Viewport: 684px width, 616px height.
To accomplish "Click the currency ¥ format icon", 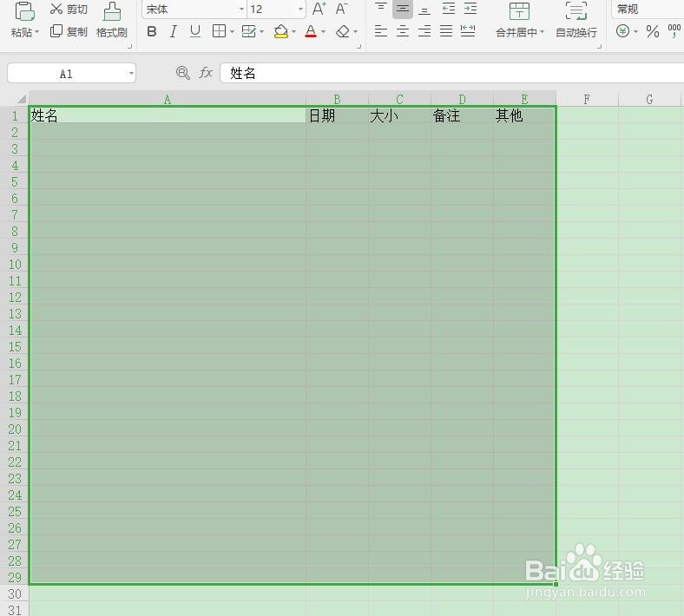I will point(623,31).
